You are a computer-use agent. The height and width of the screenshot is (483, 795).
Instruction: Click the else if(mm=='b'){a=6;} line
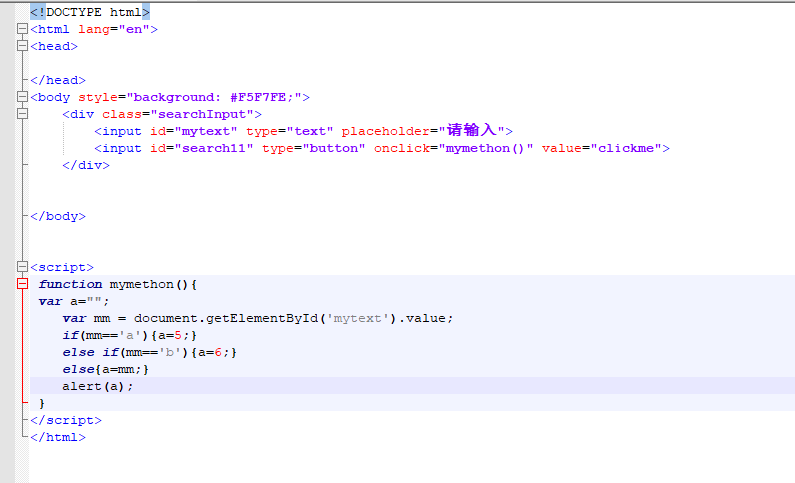point(150,352)
